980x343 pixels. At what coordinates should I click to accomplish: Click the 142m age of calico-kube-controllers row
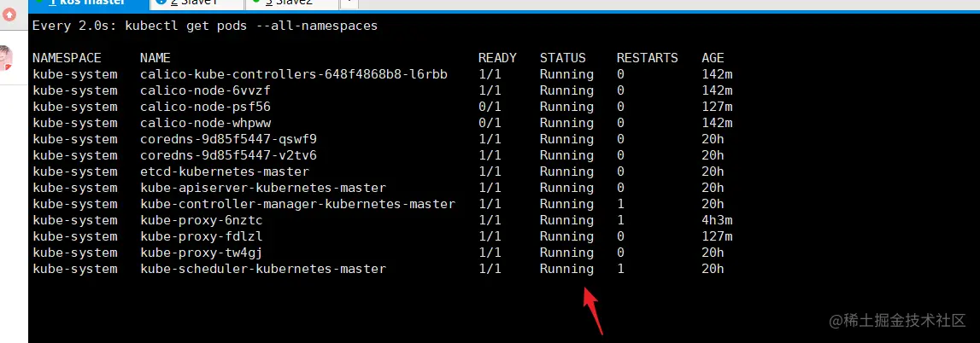coord(717,74)
